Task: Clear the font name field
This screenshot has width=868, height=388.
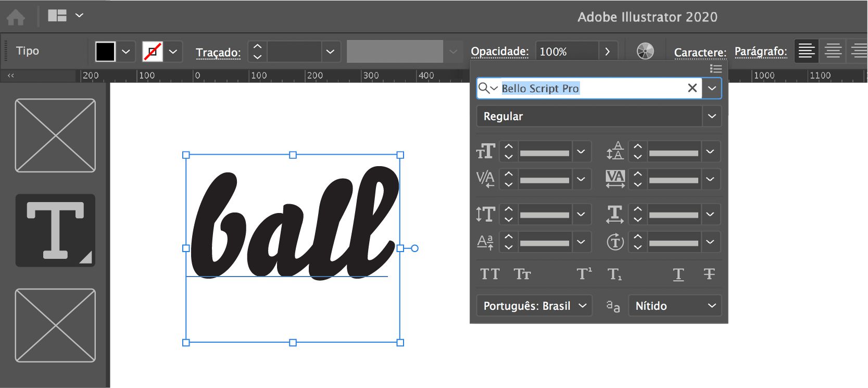Action: 692,88
